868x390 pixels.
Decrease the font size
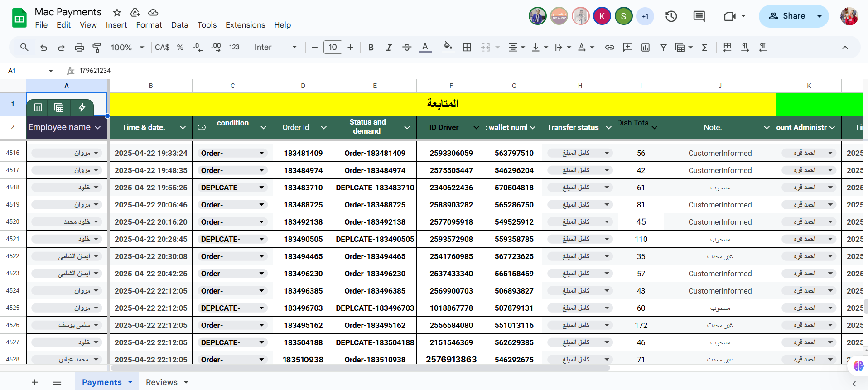tap(314, 47)
